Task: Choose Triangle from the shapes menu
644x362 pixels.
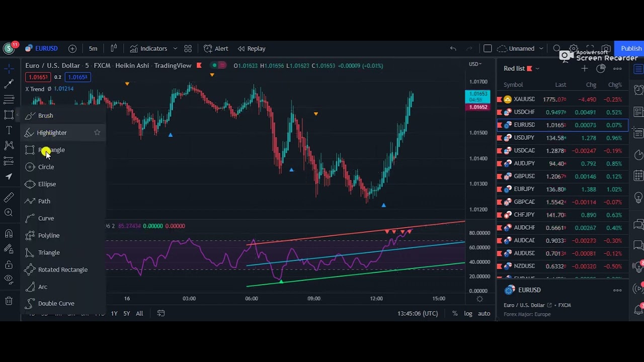Action: tap(63, 252)
